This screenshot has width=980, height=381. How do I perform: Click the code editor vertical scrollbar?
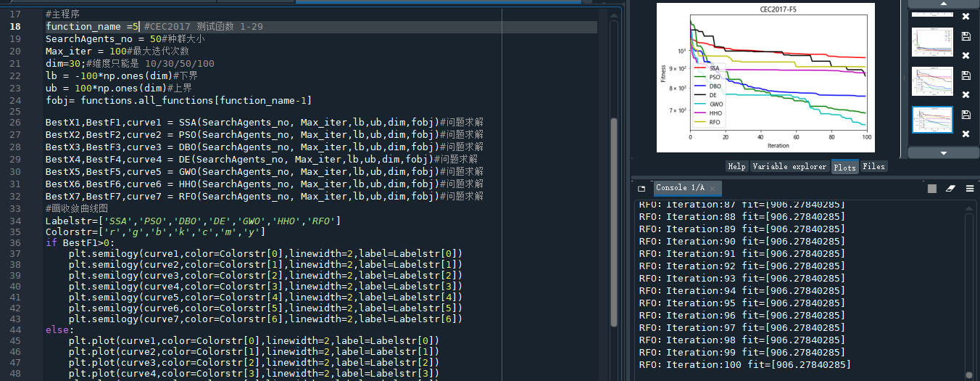tap(615, 218)
